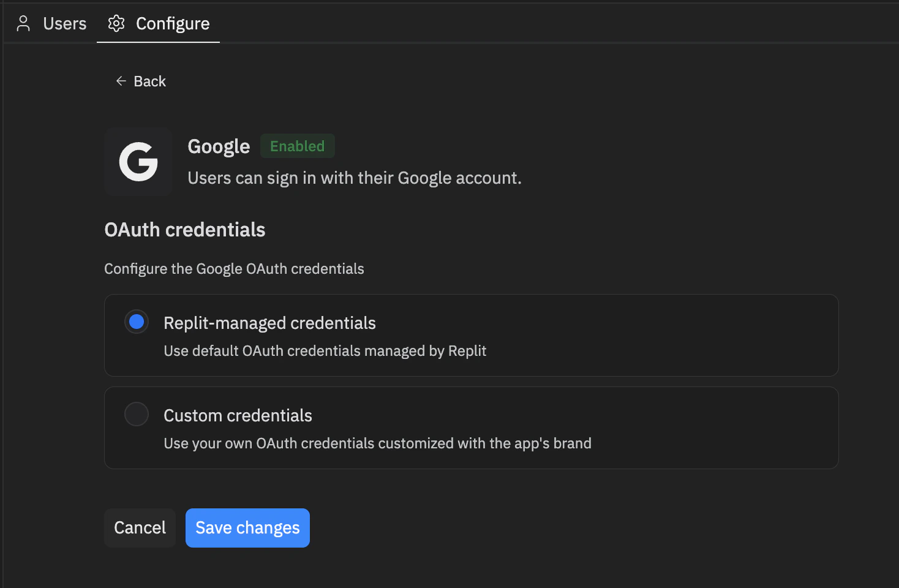
Task: Click the Cancel button
Action: 140,528
